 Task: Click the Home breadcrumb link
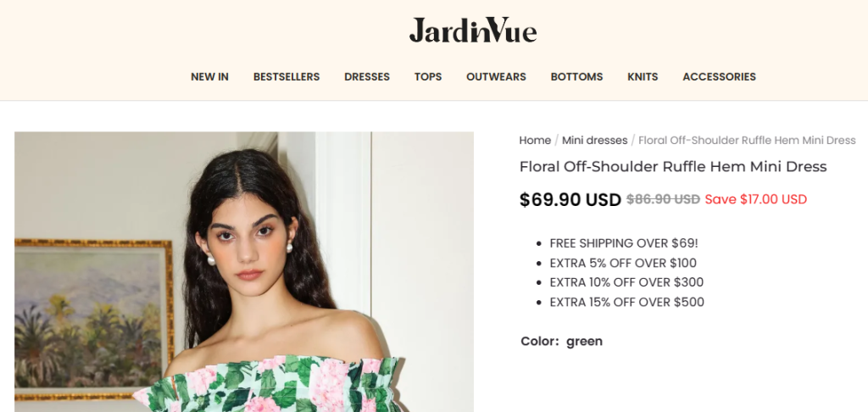pyautogui.click(x=535, y=141)
